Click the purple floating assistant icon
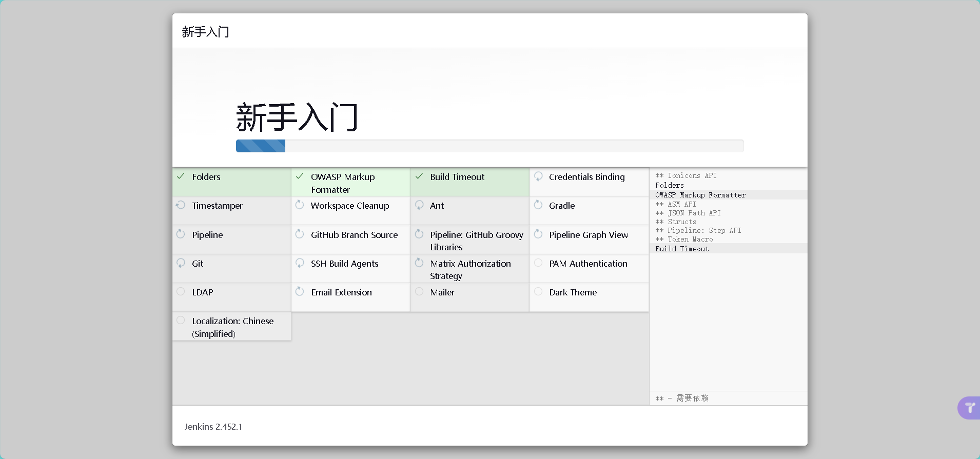Viewport: 980px width, 459px height. tap(969, 408)
